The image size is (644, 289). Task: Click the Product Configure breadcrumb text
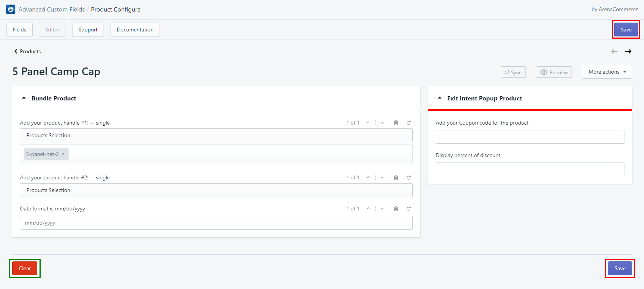pyautogui.click(x=115, y=9)
